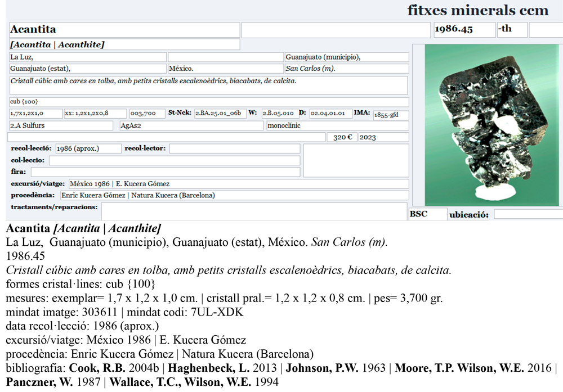
Task: Click the excursió/viatge field México 1986
Action: (x=238, y=184)
